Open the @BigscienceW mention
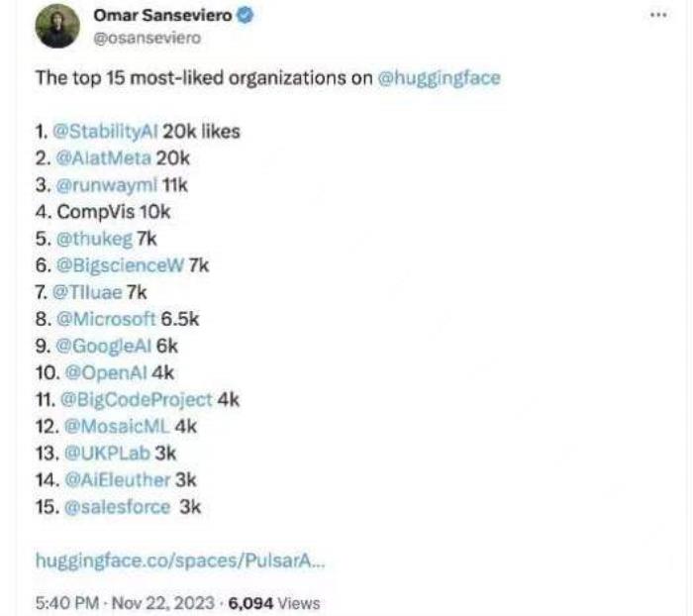 [x=120, y=265]
